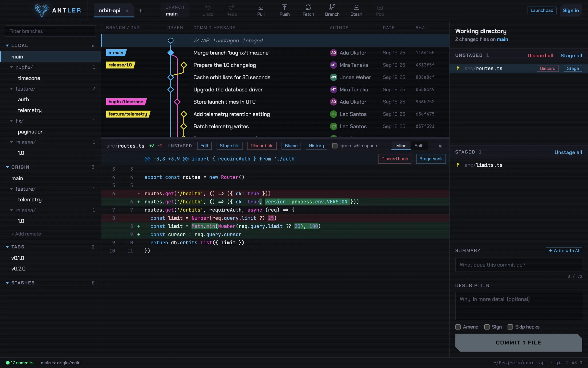This screenshot has width=588, height=368.
Task: Collapse the TAGS section
Action: (7, 247)
